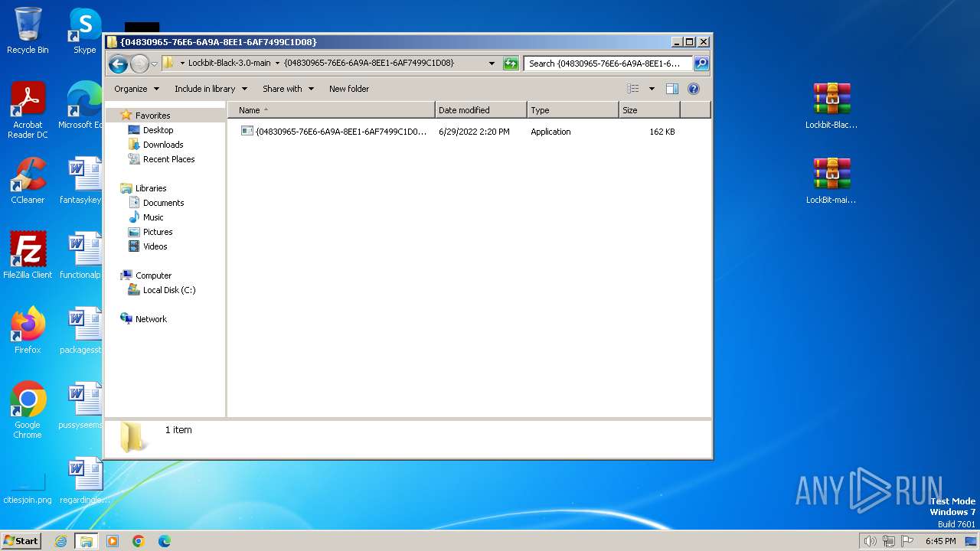
Task: Select Desktop under Favorites
Action: click(158, 130)
